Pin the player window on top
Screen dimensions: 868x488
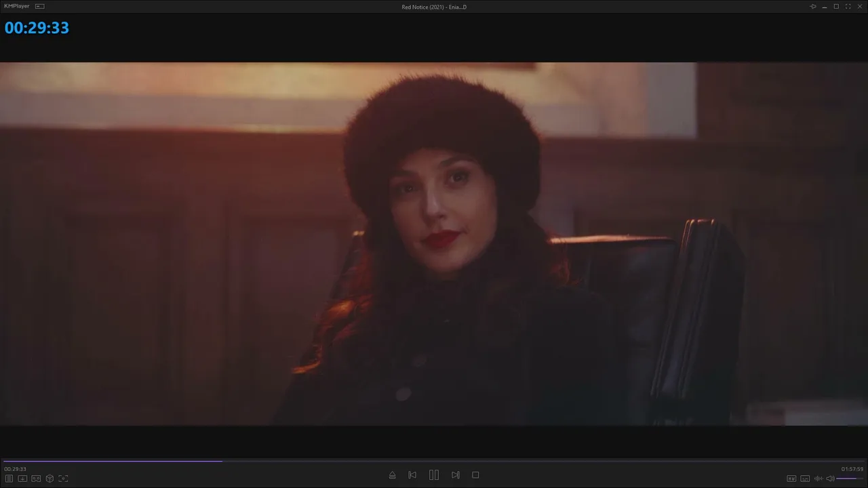click(x=813, y=7)
